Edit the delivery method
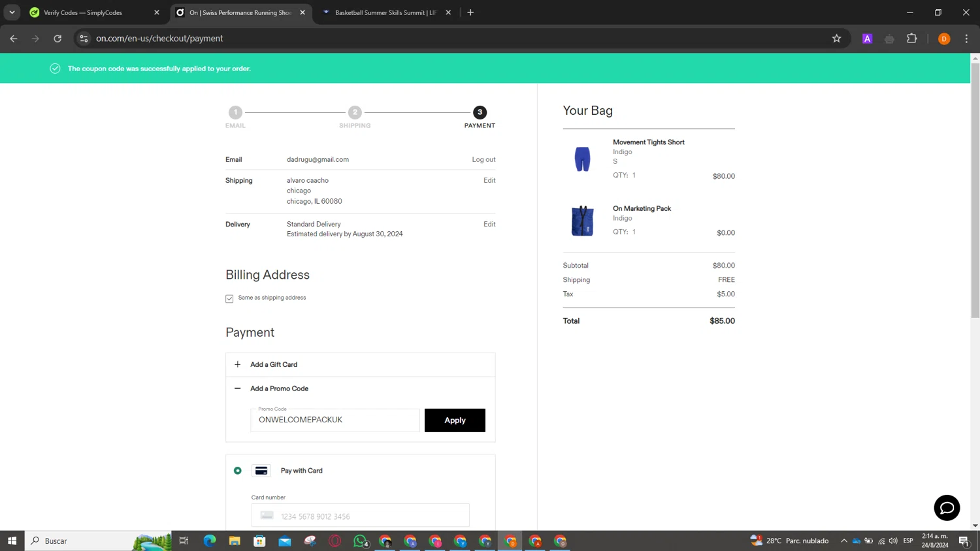Viewport: 980px width, 551px height. point(489,224)
